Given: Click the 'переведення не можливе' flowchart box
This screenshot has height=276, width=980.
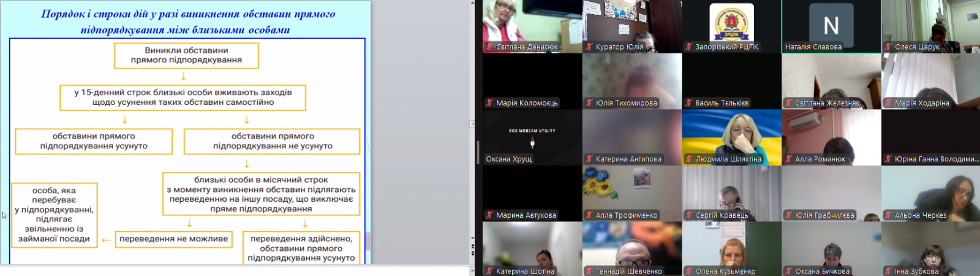Looking at the screenshot, I should click(173, 239).
